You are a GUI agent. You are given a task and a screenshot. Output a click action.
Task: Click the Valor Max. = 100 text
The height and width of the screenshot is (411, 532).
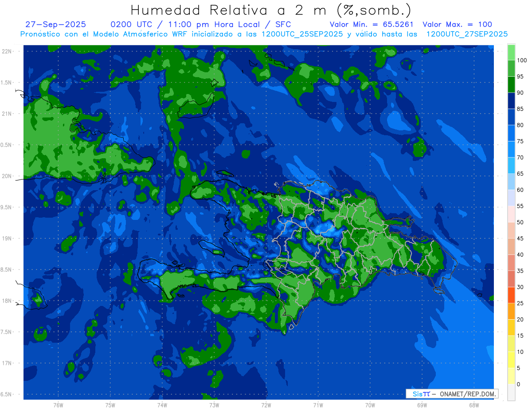[x=457, y=24]
